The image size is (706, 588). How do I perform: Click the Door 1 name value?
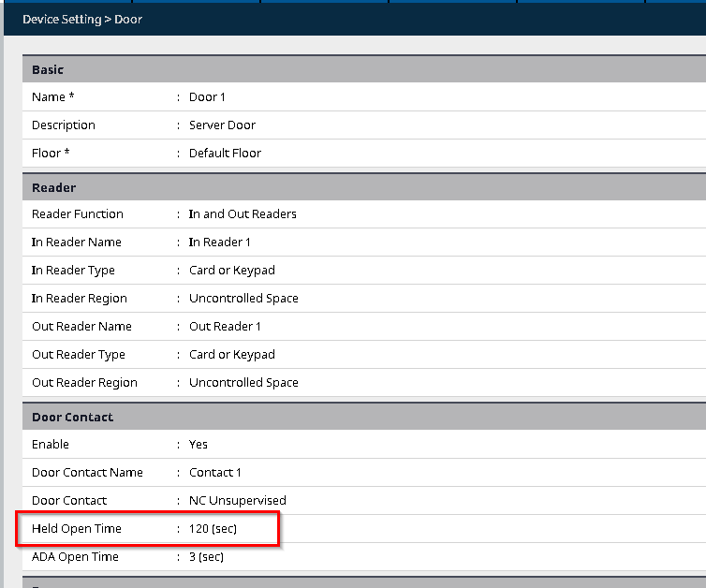207,97
